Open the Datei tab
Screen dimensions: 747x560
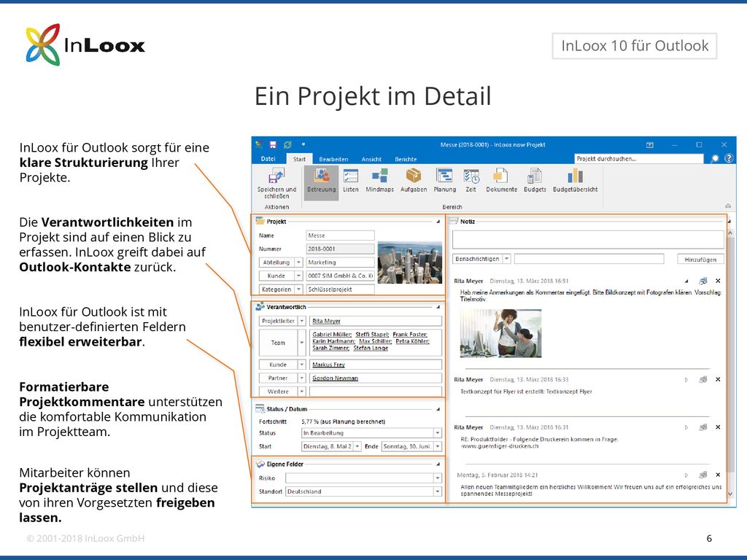tap(268, 159)
